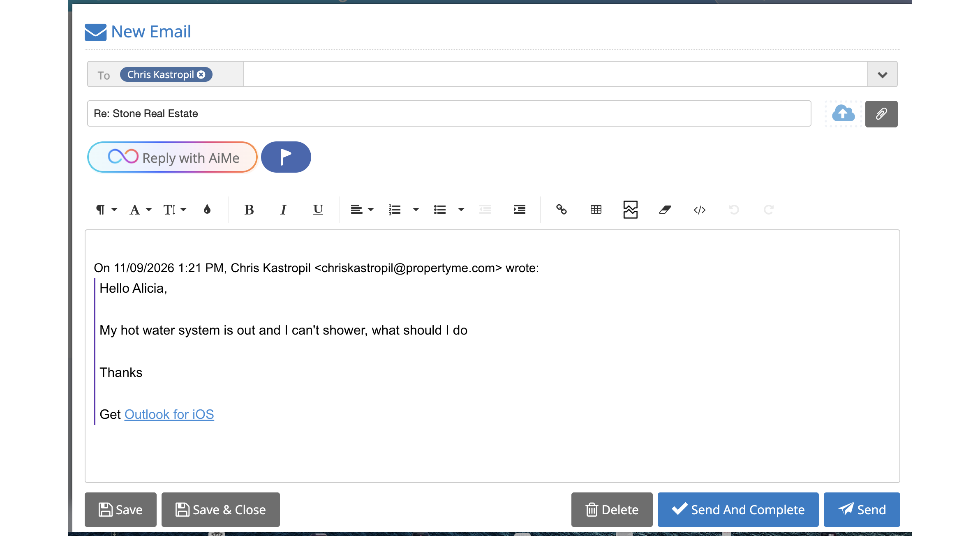Viewport: 980px width, 536px height.
Task: Open the text color picker droplet
Action: 207,210
